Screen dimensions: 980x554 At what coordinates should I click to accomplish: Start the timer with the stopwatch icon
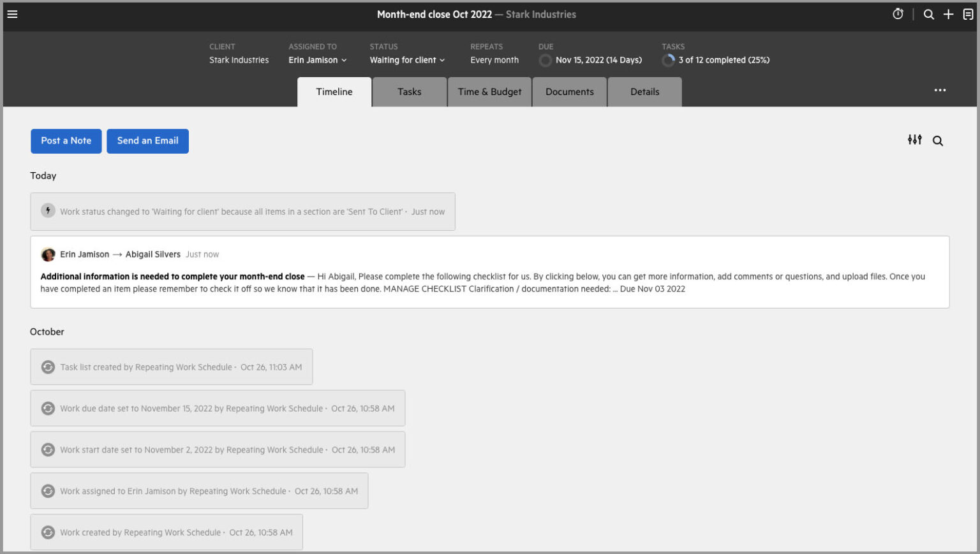tap(898, 13)
